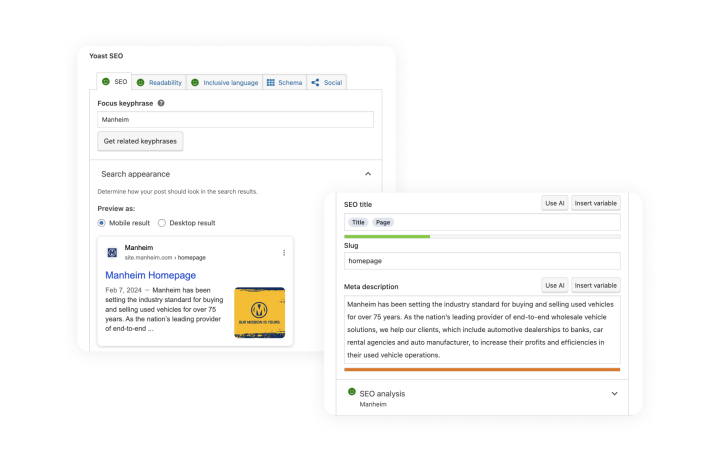The image size is (720, 461).
Task: Switch to the Readability tab
Action: (x=159, y=82)
